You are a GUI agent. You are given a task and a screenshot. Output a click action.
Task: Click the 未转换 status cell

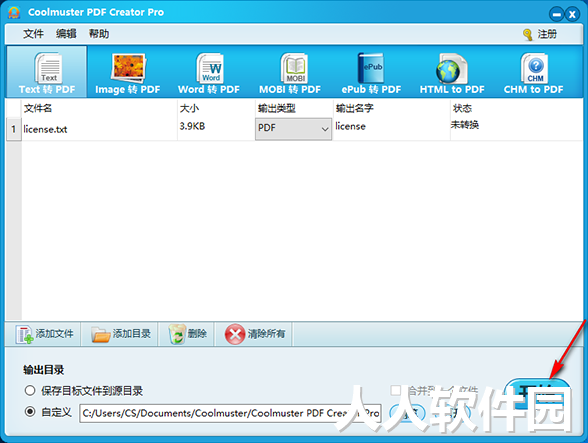click(516, 129)
